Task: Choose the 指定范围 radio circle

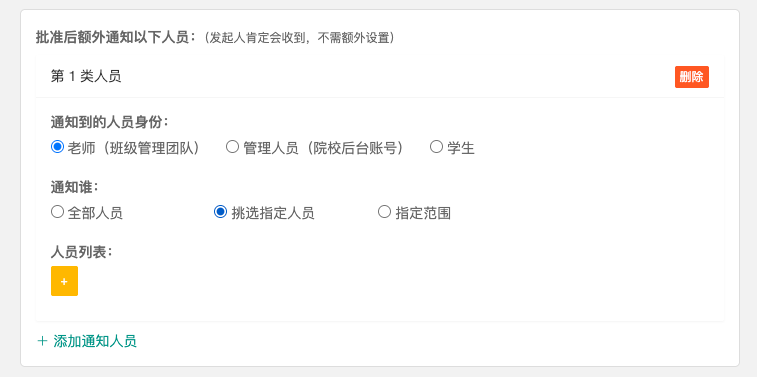Action: 384,211
